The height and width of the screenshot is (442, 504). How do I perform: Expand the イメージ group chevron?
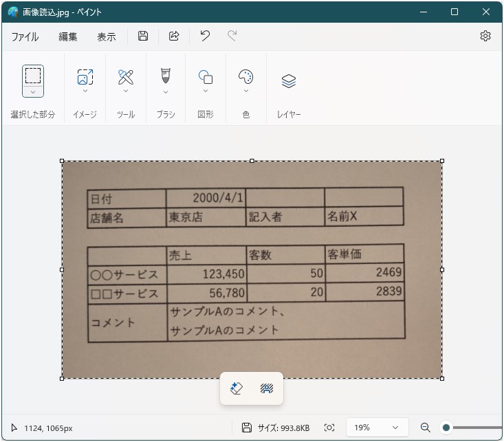[85, 91]
